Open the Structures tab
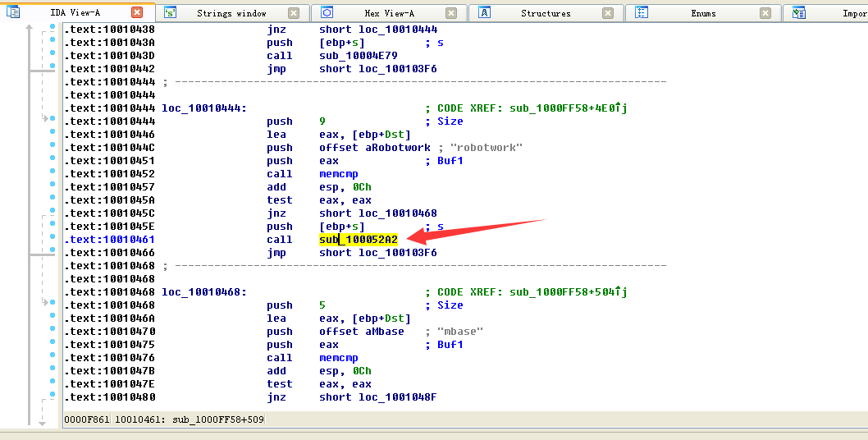Viewport: 868px width, 440px height. coord(546,13)
